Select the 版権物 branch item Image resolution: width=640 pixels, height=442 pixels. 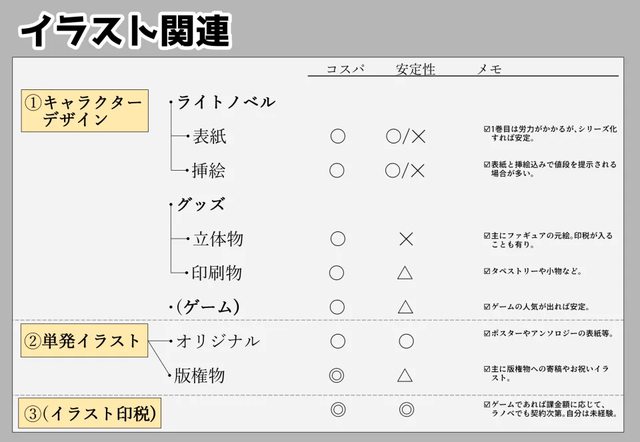tap(200, 375)
